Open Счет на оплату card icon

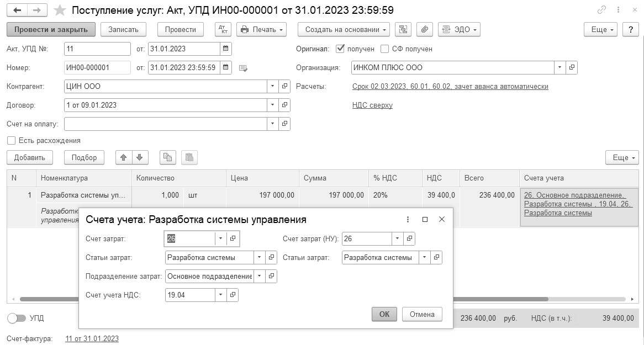point(284,124)
